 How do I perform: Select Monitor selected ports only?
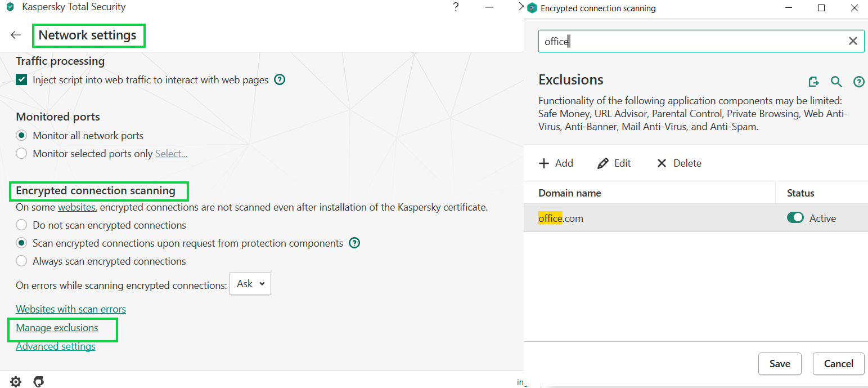pyautogui.click(x=21, y=153)
